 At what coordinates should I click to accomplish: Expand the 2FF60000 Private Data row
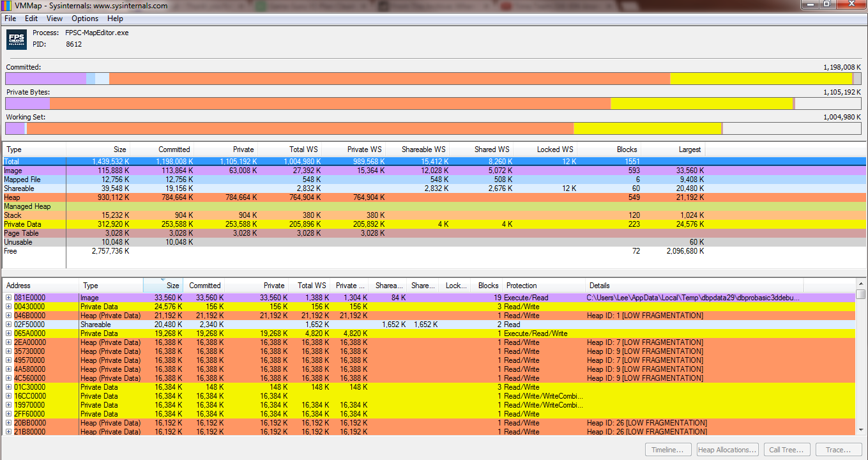coord(9,414)
